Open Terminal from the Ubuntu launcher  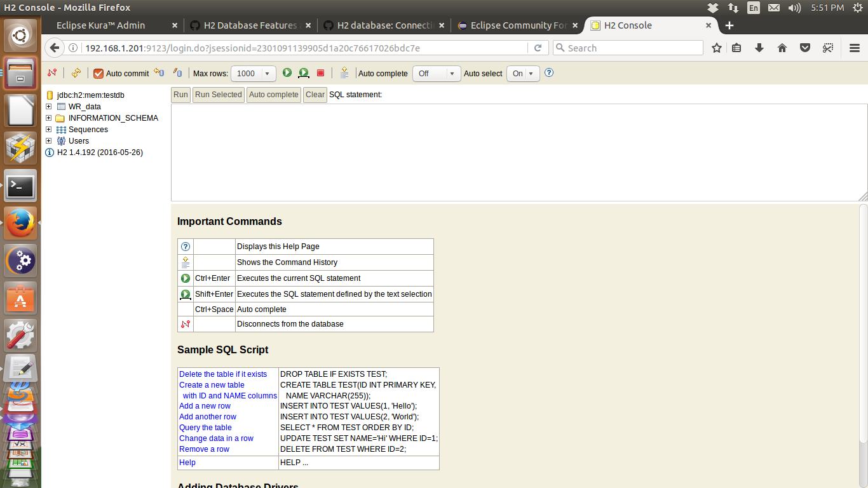(20, 186)
